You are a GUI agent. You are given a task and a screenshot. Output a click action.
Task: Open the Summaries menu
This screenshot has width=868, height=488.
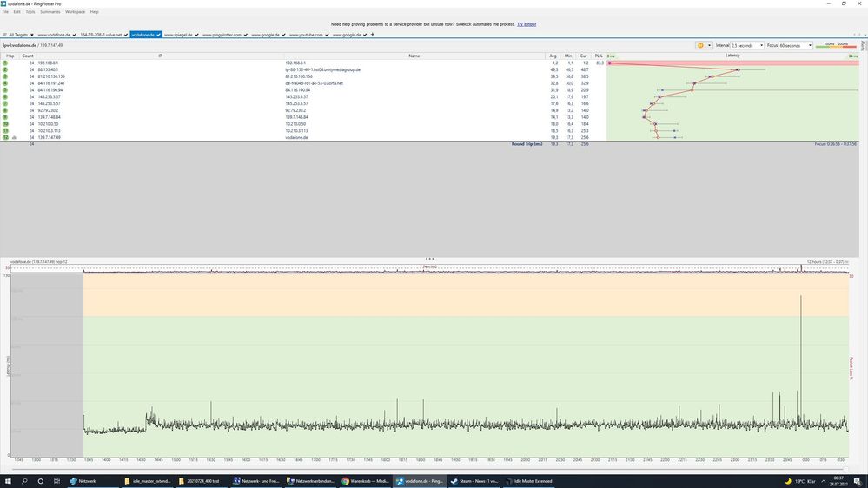[x=50, y=11]
